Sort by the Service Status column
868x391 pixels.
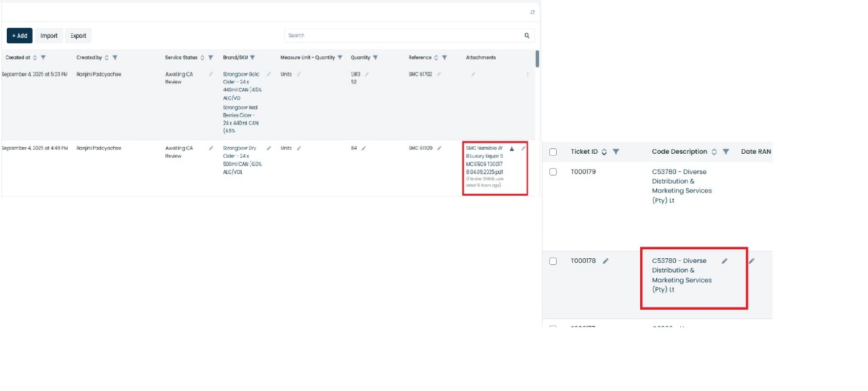pyautogui.click(x=202, y=58)
